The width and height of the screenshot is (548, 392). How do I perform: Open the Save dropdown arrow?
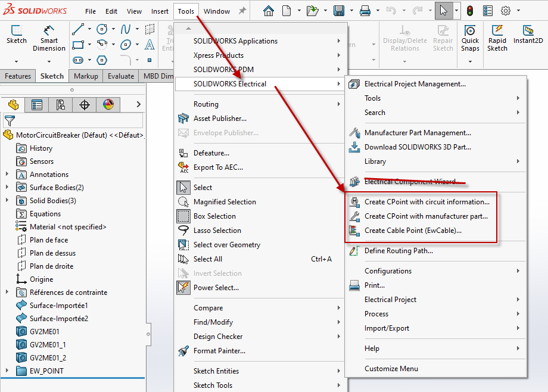pos(351,11)
